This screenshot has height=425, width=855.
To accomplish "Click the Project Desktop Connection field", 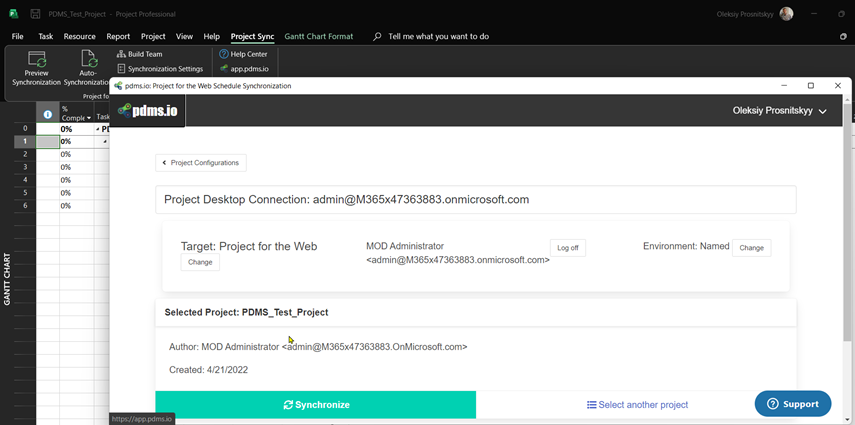I will click(475, 200).
